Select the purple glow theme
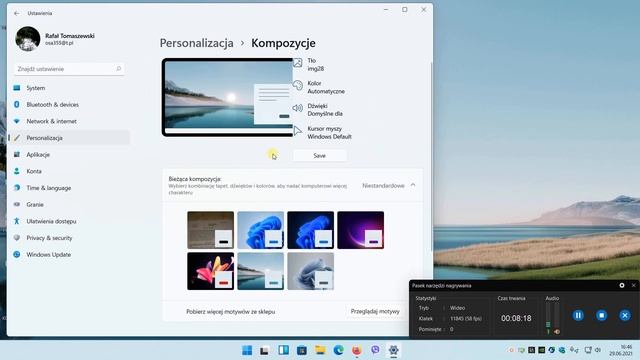This screenshot has height=360, width=640. tap(360, 230)
